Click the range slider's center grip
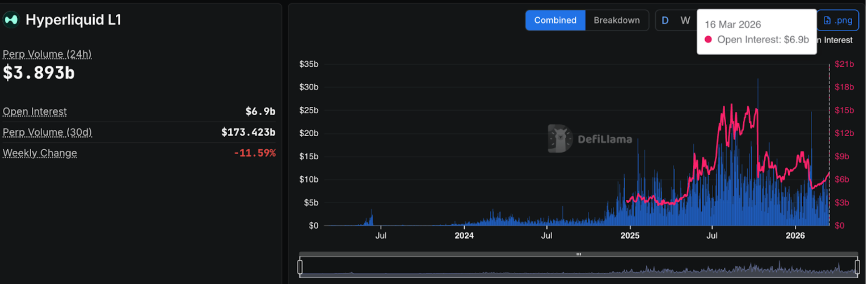The image size is (868, 284). point(578,254)
